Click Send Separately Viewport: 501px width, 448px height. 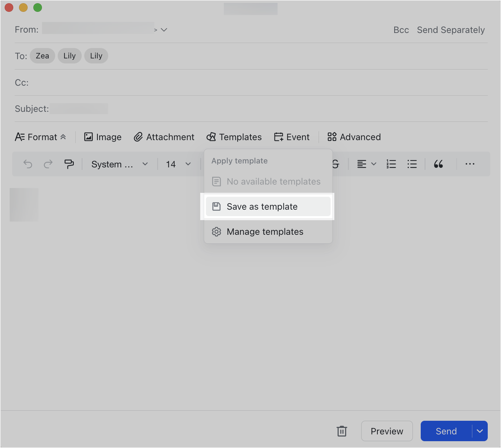click(x=451, y=30)
